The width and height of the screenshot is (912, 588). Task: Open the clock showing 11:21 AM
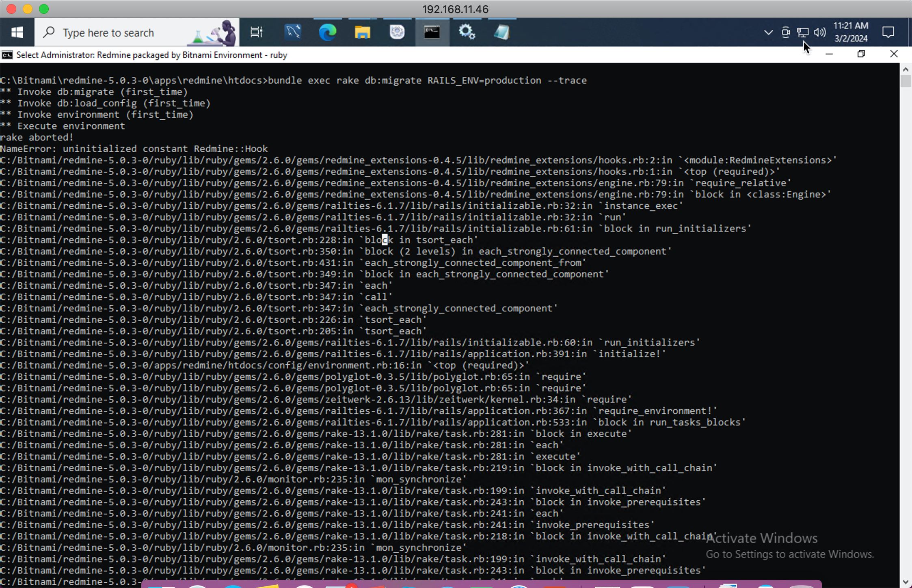pyautogui.click(x=851, y=32)
